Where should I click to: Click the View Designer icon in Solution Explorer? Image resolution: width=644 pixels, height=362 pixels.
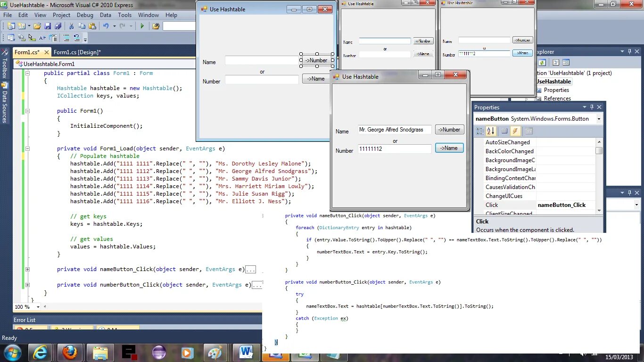[566, 62]
